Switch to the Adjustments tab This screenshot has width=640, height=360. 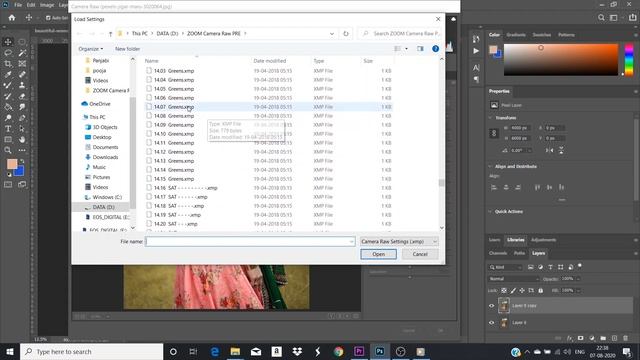[x=543, y=240]
